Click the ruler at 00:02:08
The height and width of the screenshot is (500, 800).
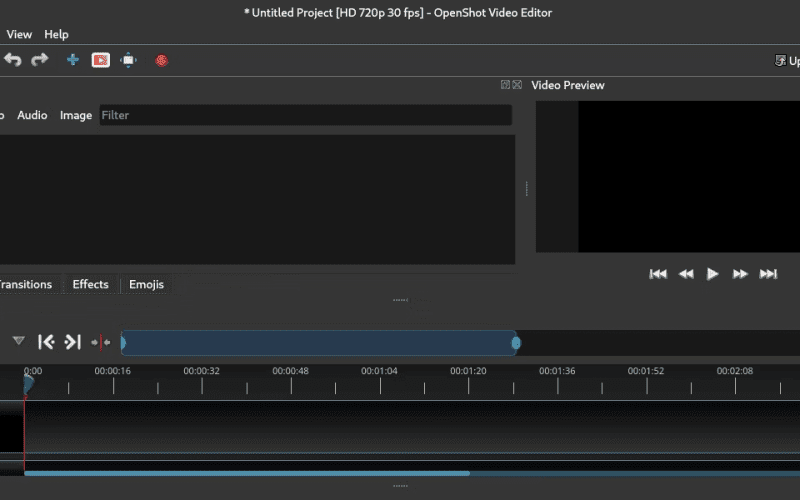pos(735,371)
